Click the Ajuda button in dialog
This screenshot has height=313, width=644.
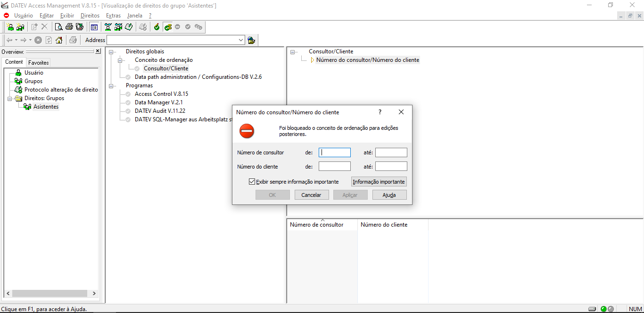coord(389,195)
